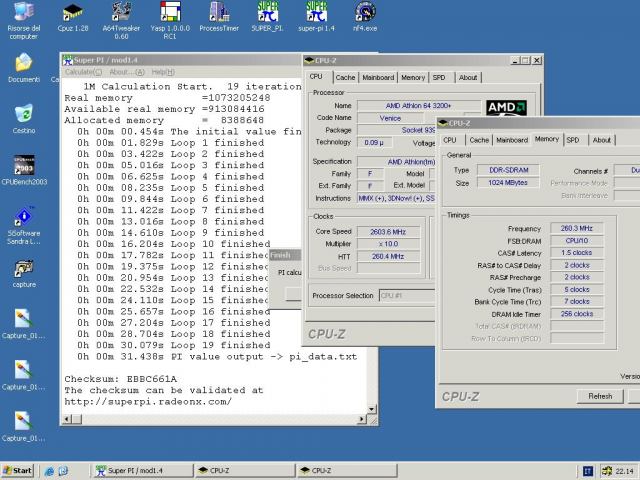Click system tray icon beside clock
This screenshot has width=640, height=480.
coord(607,471)
